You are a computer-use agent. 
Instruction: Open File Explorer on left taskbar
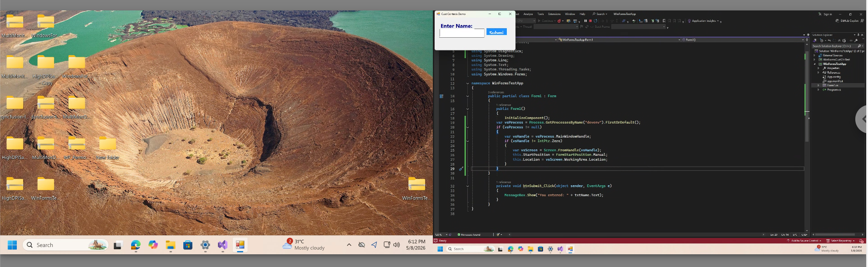171,245
